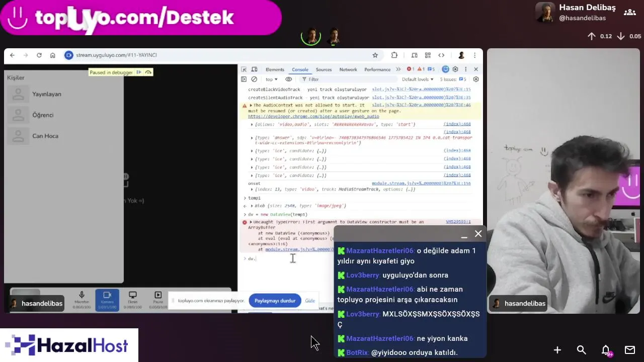Open the people icon beside Hasan Delibaş

click(629, 13)
